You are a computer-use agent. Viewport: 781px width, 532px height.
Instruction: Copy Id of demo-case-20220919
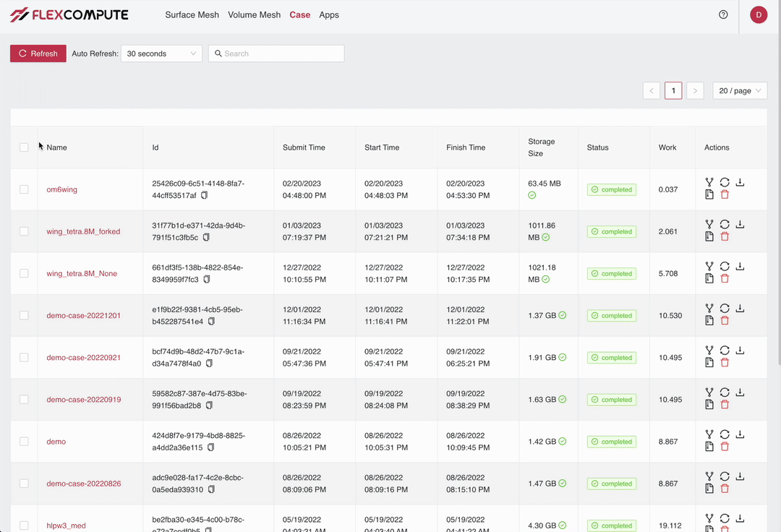point(210,406)
